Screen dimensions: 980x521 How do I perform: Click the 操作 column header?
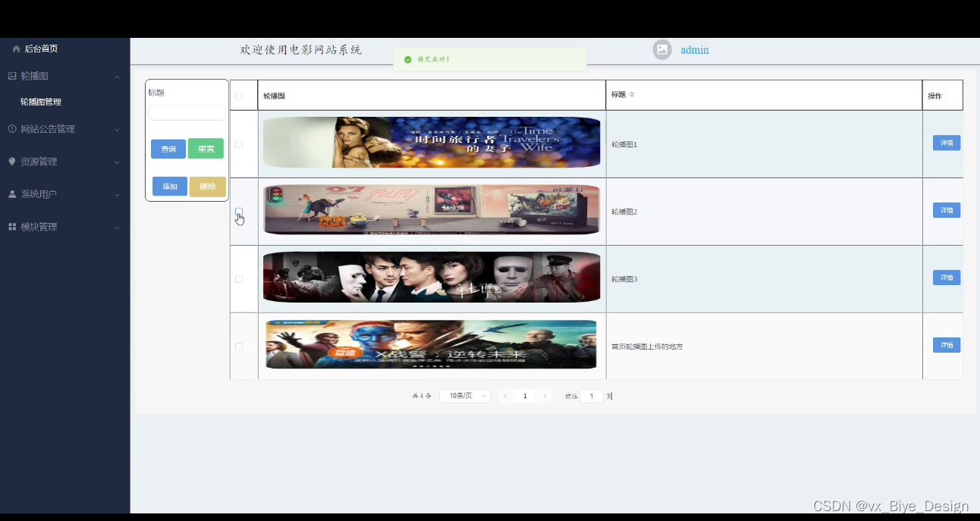coord(943,96)
